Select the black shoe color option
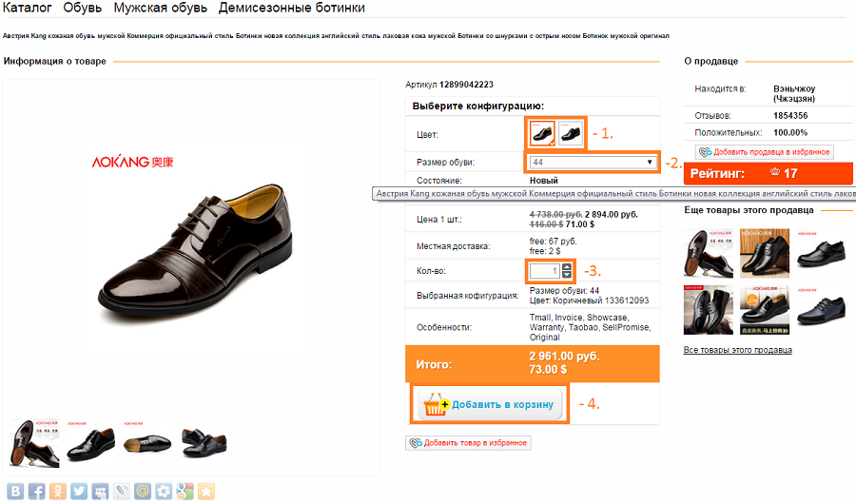The image size is (856, 504). [570, 133]
